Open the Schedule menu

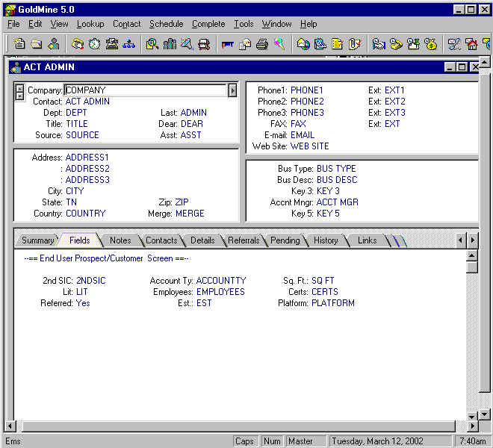point(167,24)
